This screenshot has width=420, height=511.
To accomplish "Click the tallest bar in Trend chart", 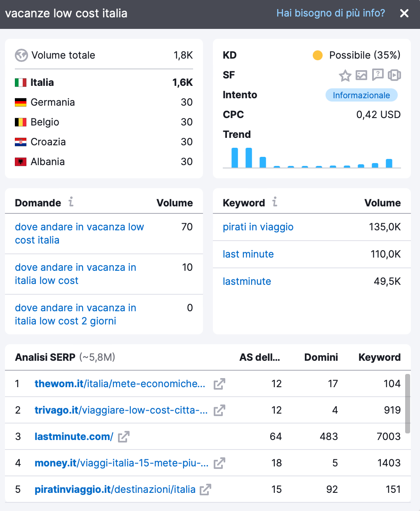I will [235, 158].
